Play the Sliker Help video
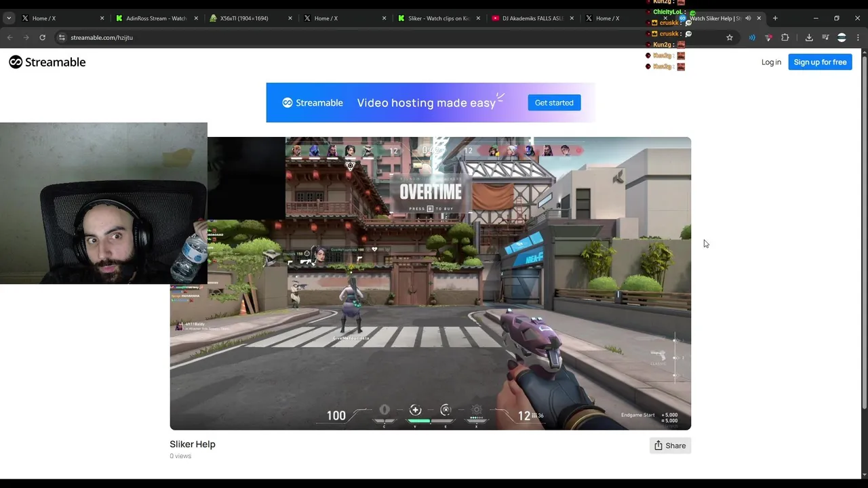Screen dimensions: 868x488 pyautogui.click(x=431, y=283)
